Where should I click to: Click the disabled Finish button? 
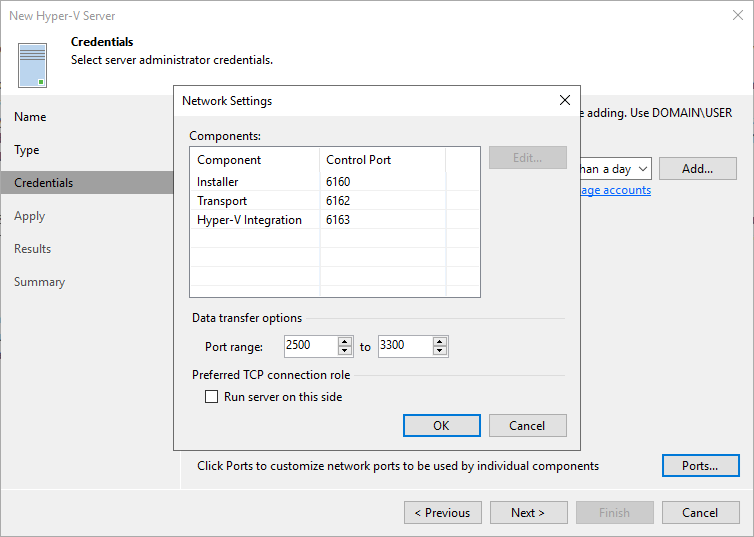pyautogui.click(x=615, y=512)
